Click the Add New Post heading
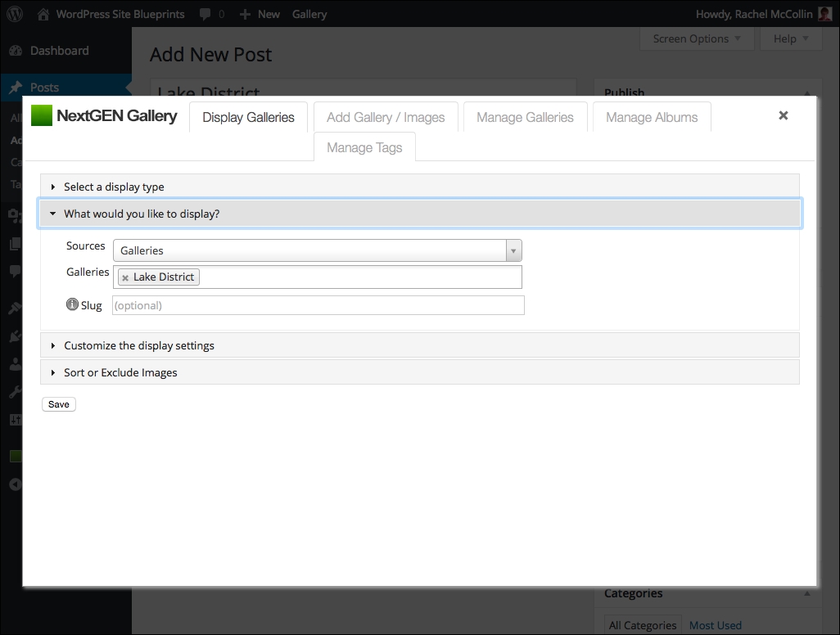Viewport: 840px width, 635px height. [x=211, y=55]
